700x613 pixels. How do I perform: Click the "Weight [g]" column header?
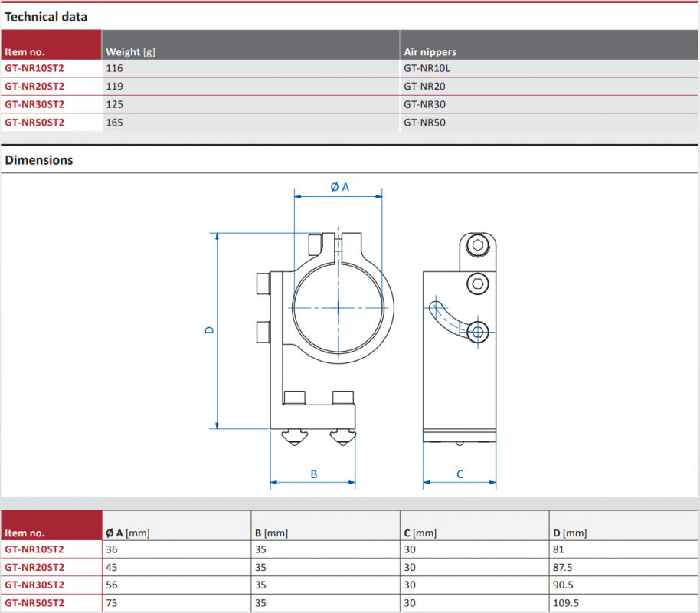click(130, 52)
